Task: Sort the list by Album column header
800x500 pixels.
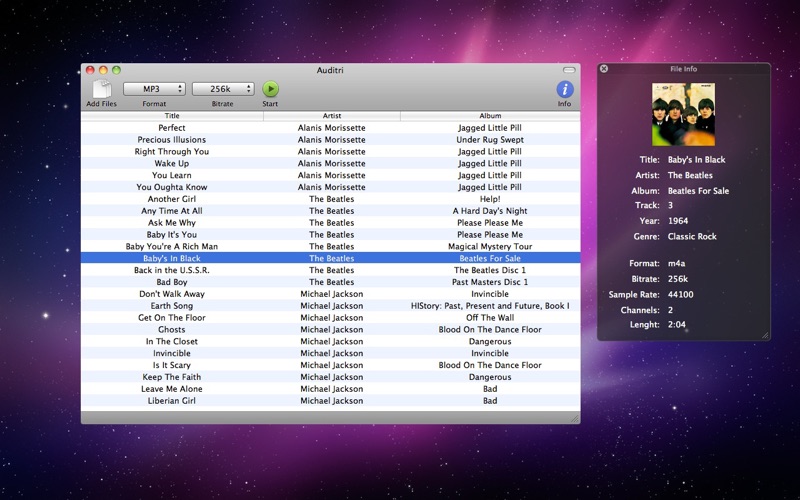Action: [x=490, y=116]
